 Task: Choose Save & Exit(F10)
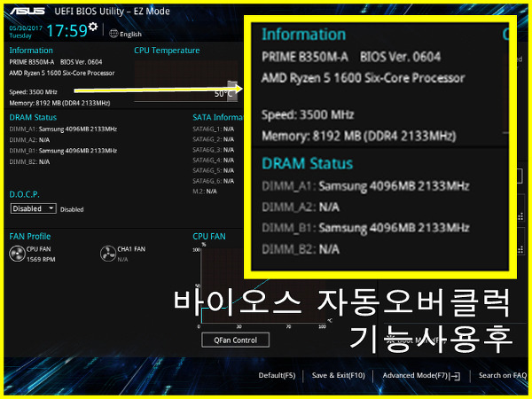tap(339, 376)
